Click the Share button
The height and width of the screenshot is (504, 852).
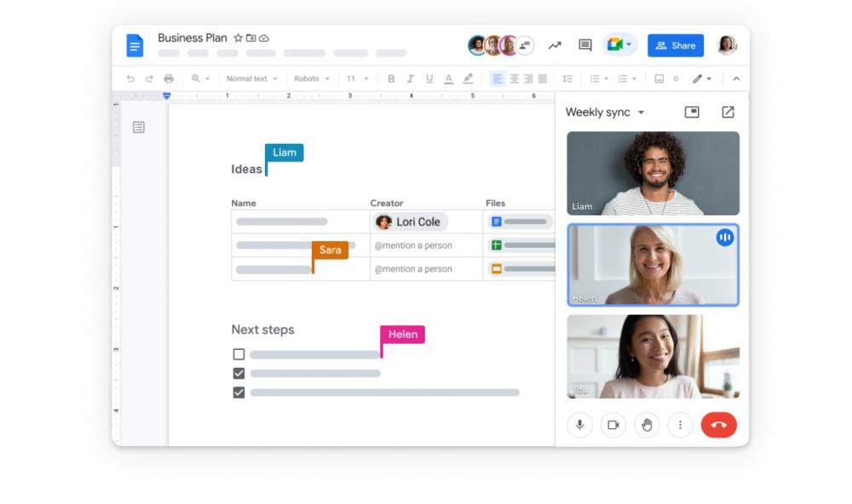(x=676, y=46)
